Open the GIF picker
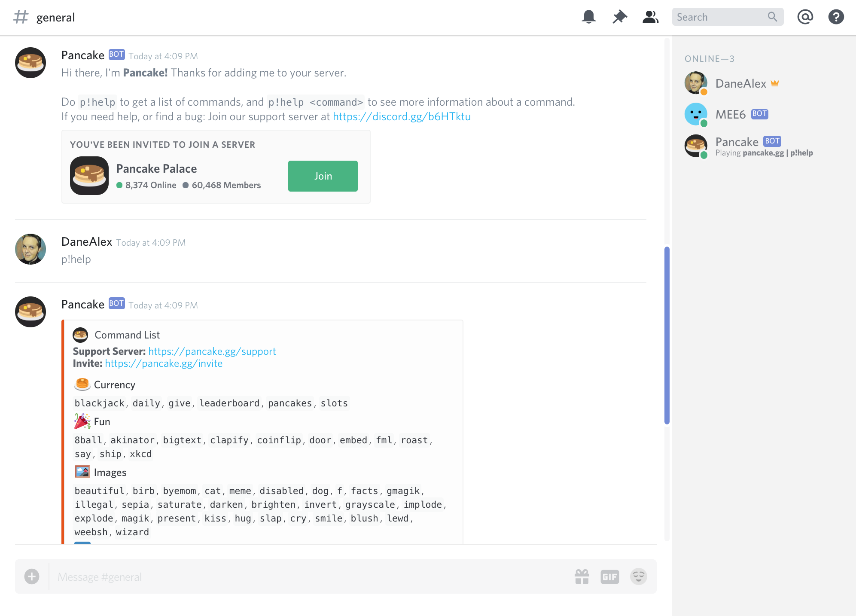Image resolution: width=856 pixels, height=616 pixels. pyautogui.click(x=609, y=576)
